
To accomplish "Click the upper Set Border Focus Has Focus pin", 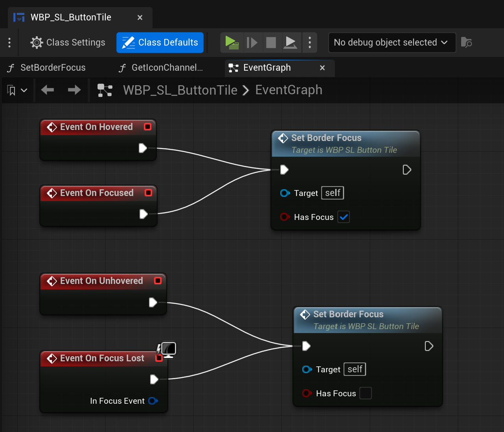I will click(x=285, y=217).
